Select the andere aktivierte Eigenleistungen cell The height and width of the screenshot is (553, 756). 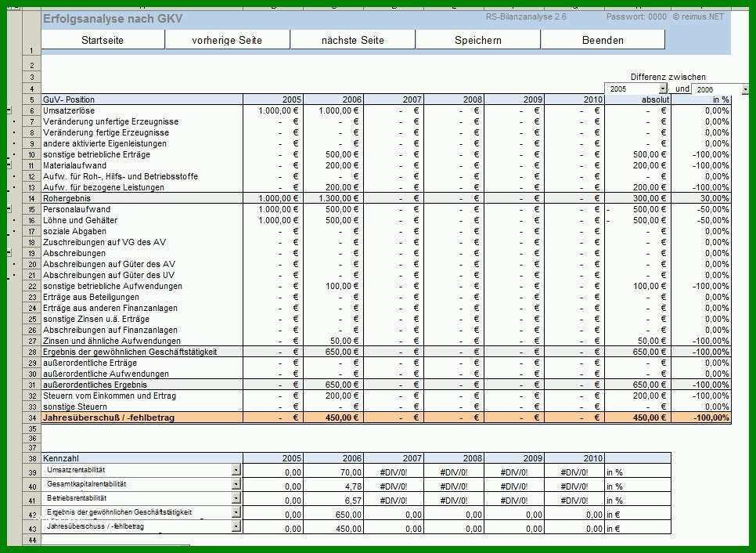[142, 143]
